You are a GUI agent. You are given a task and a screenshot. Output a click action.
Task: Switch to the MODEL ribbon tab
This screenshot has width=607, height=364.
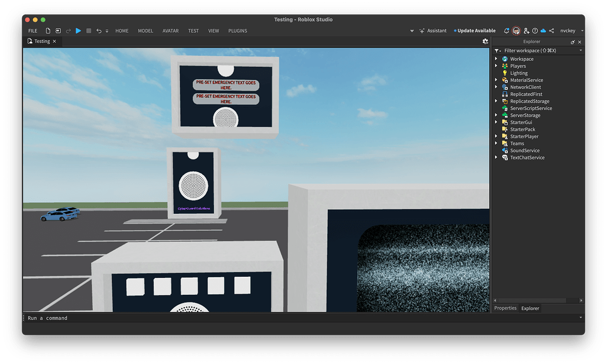tap(145, 30)
